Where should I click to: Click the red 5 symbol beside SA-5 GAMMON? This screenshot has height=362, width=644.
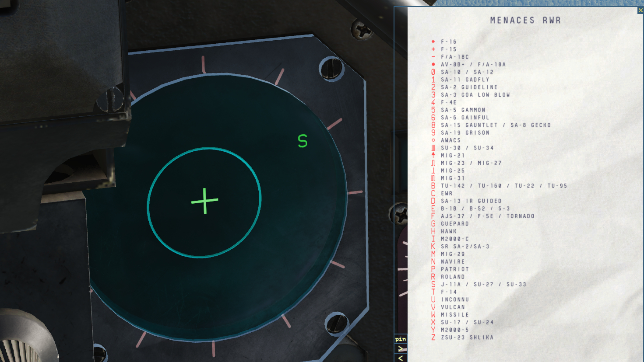click(433, 110)
